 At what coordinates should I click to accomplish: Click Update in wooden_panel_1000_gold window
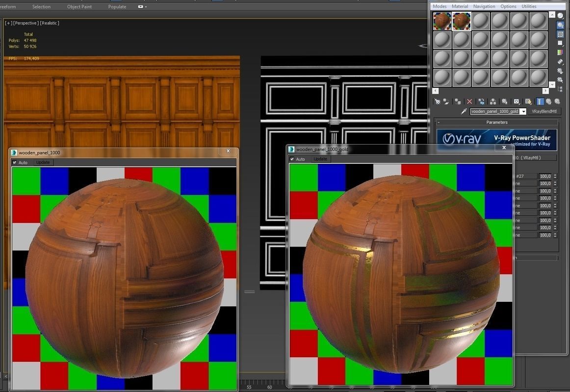pyautogui.click(x=320, y=159)
